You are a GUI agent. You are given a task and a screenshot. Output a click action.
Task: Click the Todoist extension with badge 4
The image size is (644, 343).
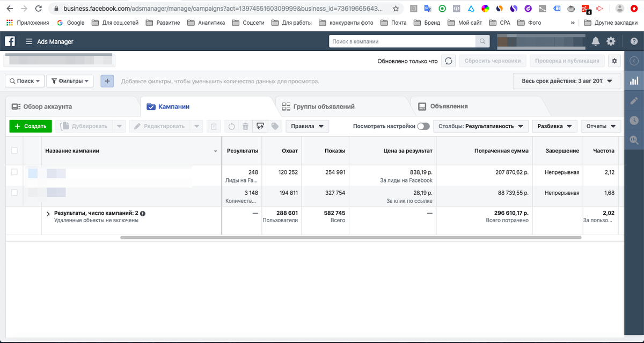[586, 9]
